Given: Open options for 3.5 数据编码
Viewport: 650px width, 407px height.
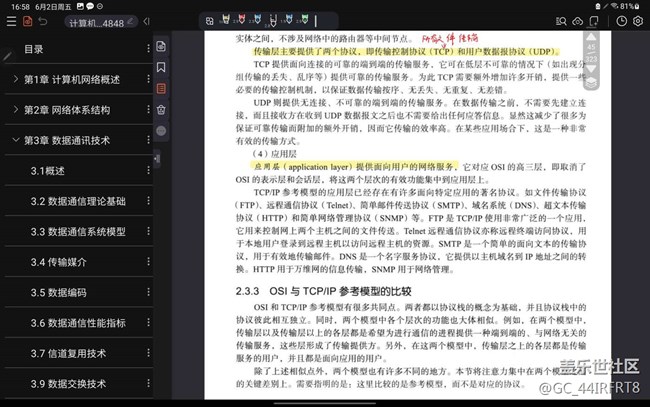Looking at the screenshot, I should pyautogui.click(x=148, y=292).
